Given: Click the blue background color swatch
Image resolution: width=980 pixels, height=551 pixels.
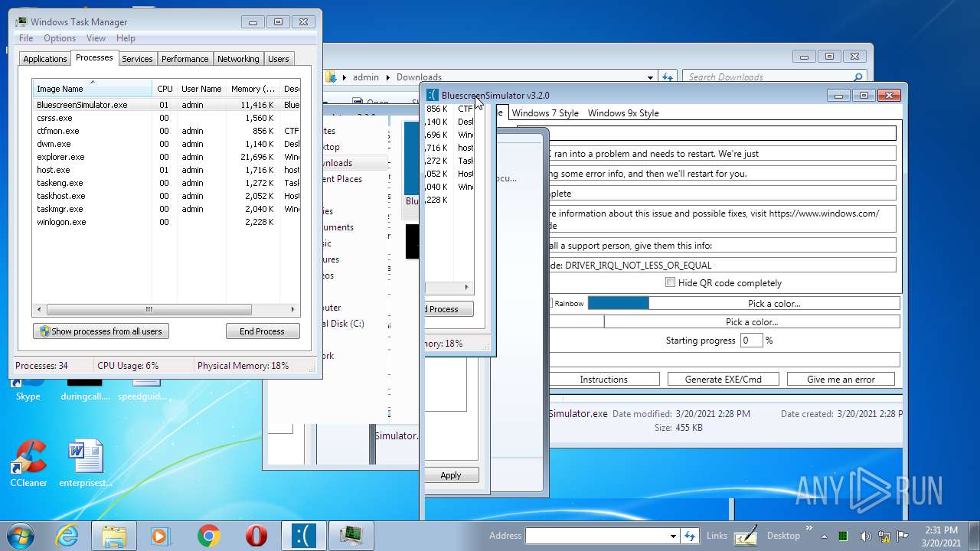Looking at the screenshot, I should [618, 303].
